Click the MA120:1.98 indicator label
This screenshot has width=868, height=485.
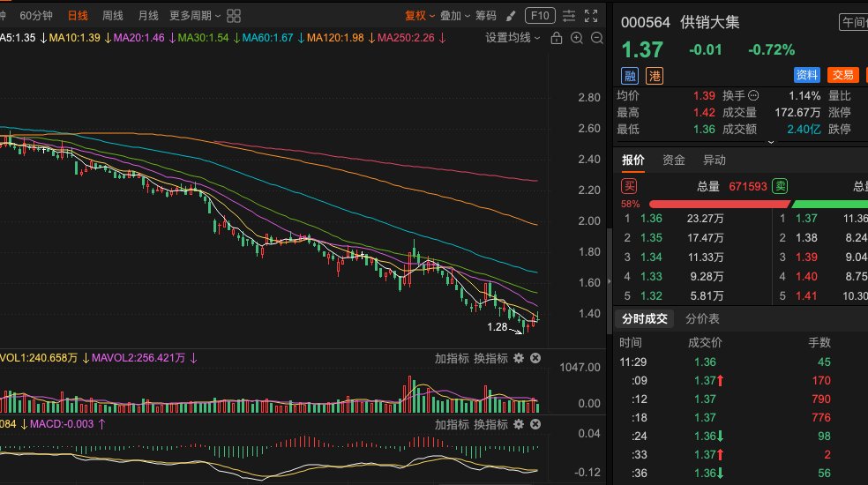click(335, 38)
